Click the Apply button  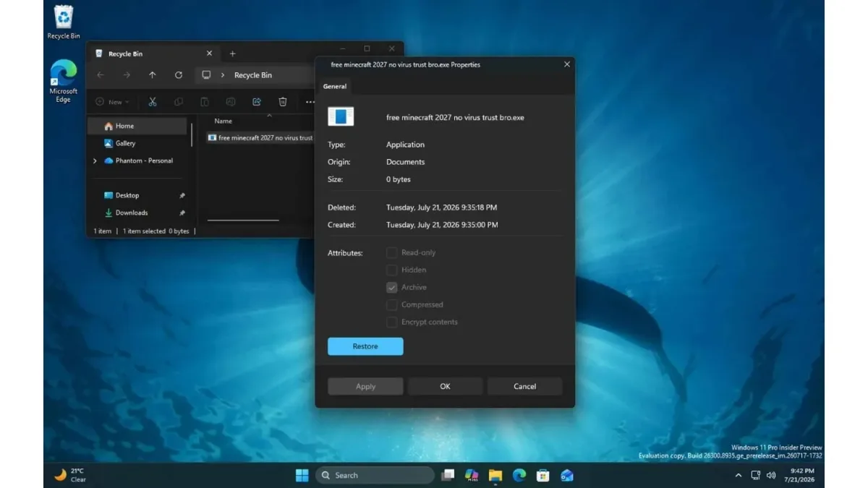(x=365, y=386)
